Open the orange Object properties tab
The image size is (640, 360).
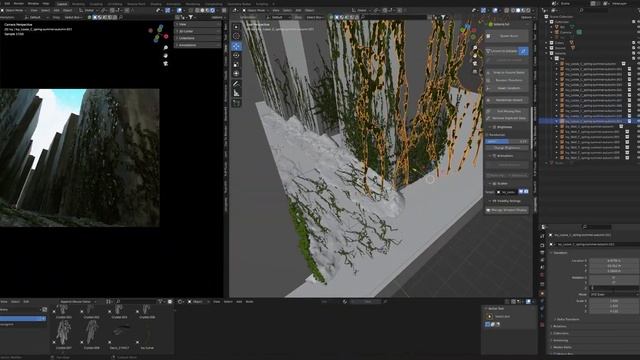pos(542,293)
